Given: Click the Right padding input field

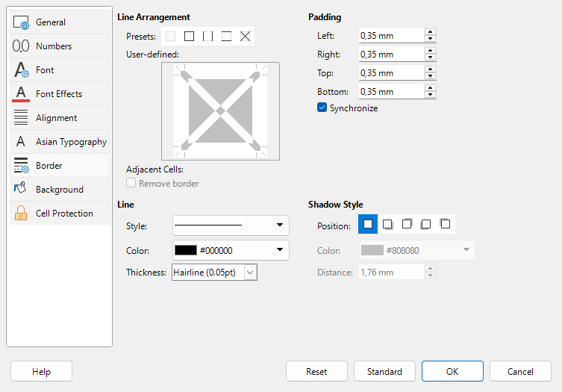Looking at the screenshot, I should (391, 55).
